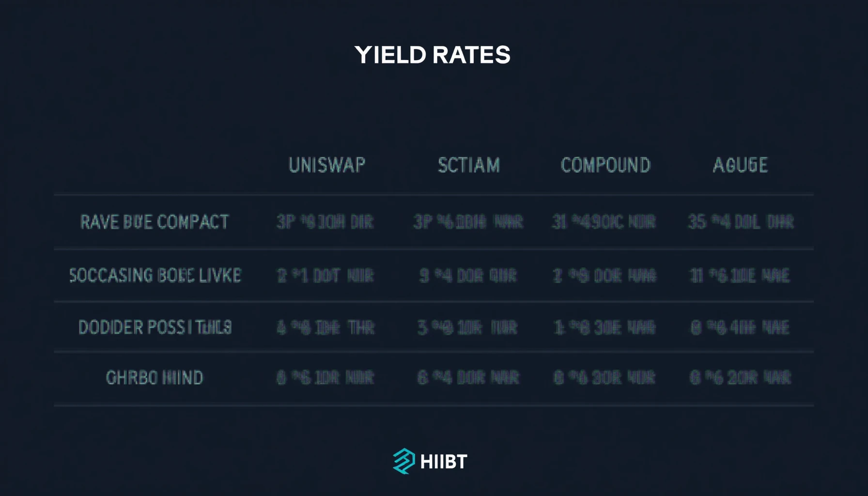Image resolution: width=868 pixels, height=496 pixels.
Task: Click Uniswap value in DODIDER row
Action: pos(325,328)
